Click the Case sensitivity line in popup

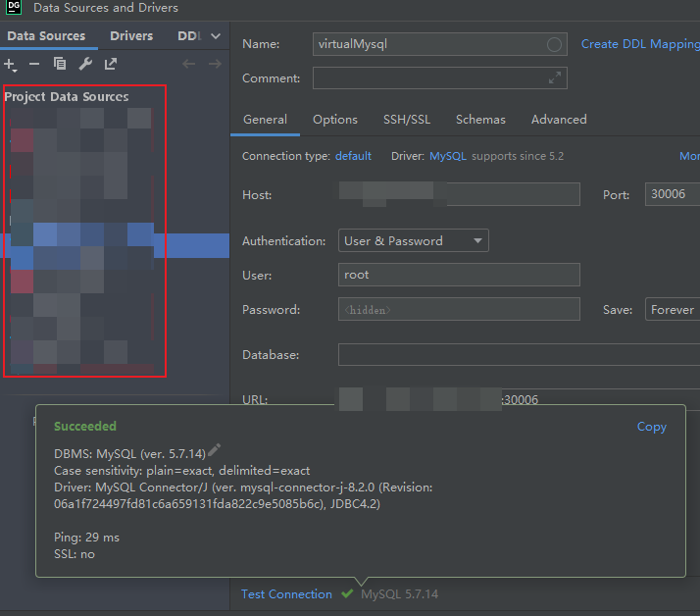[x=181, y=471]
